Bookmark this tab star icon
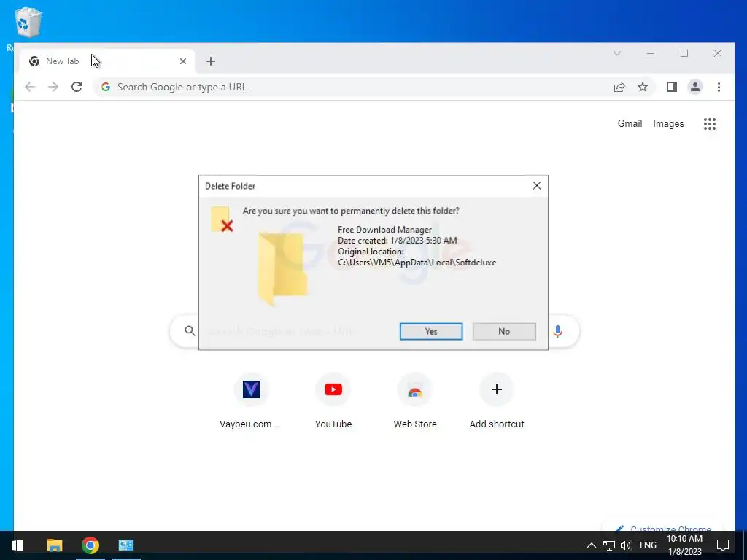 [x=643, y=87]
